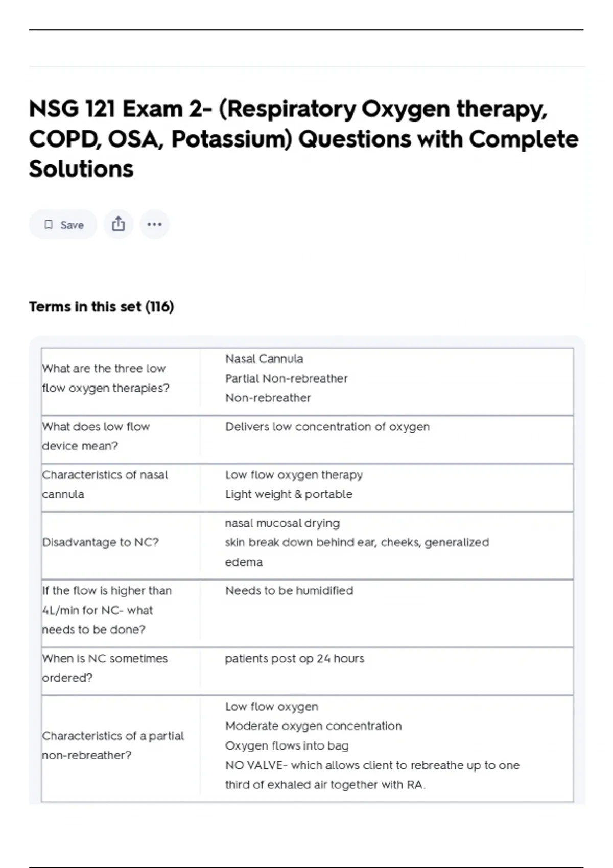Select the 'Moderate oxygen concentration' line
The image size is (613, 868).
pyautogui.click(x=314, y=726)
